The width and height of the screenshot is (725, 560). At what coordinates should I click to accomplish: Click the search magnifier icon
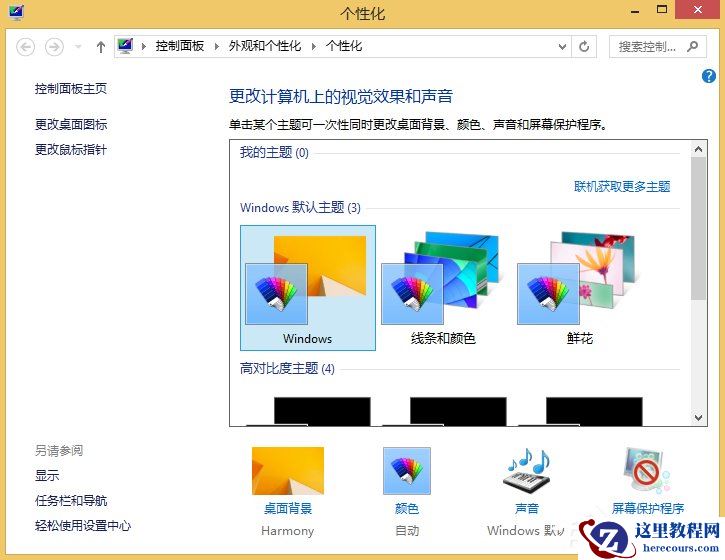[692, 46]
